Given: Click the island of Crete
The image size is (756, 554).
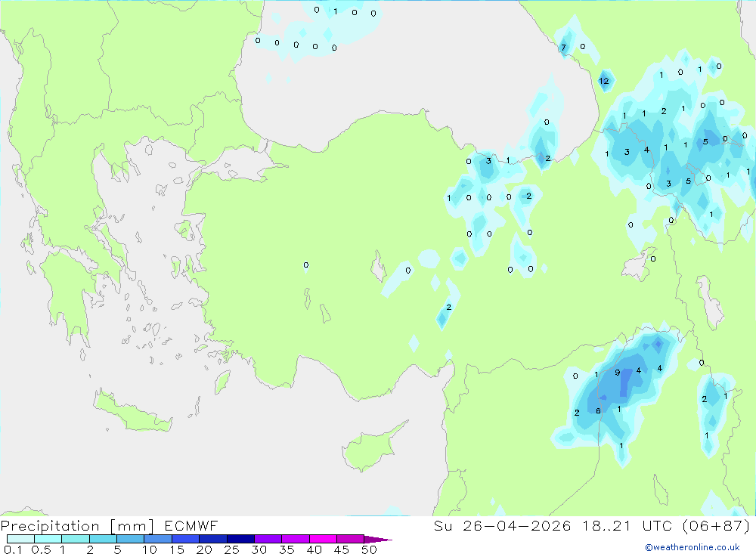Looking at the screenshot, I should [132, 411].
